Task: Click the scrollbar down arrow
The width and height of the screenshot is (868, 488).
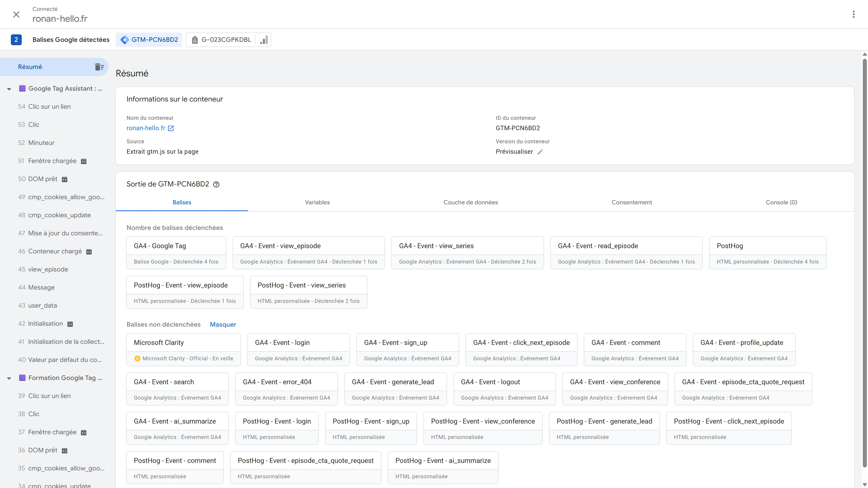Action: (865, 485)
